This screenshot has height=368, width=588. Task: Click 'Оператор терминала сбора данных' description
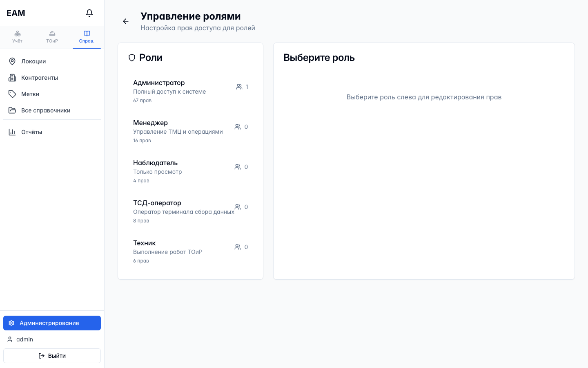(x=184, y=212)
